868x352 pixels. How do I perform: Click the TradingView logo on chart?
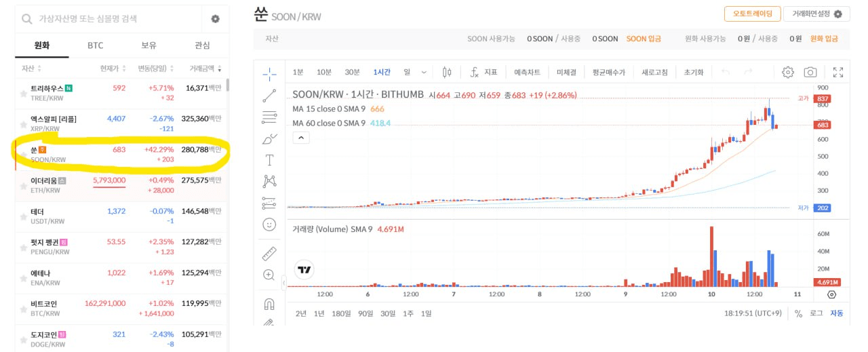pyautogui.click(x=304, y=269)
